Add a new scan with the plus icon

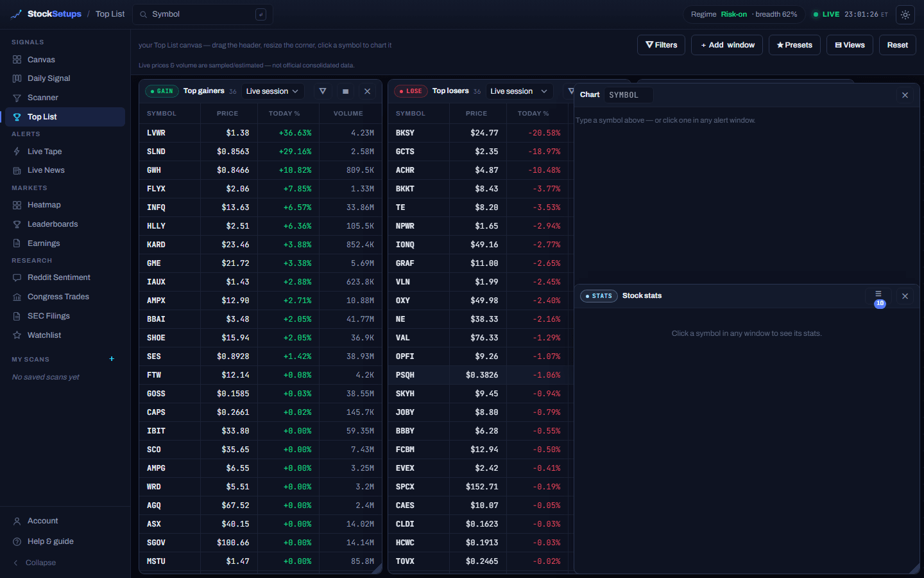pos(112,359)
